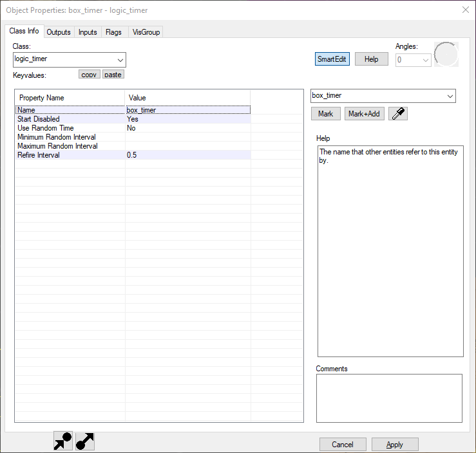Click the Mark+Add button
Image resolution: width=476 pixels, height=453 pixels.
point(365,114)
